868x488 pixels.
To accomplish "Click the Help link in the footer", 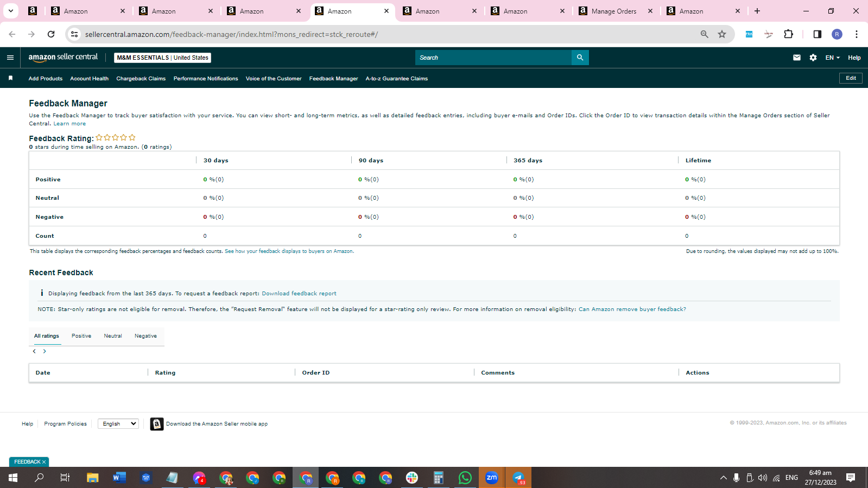I will click(x=28, y=424).
